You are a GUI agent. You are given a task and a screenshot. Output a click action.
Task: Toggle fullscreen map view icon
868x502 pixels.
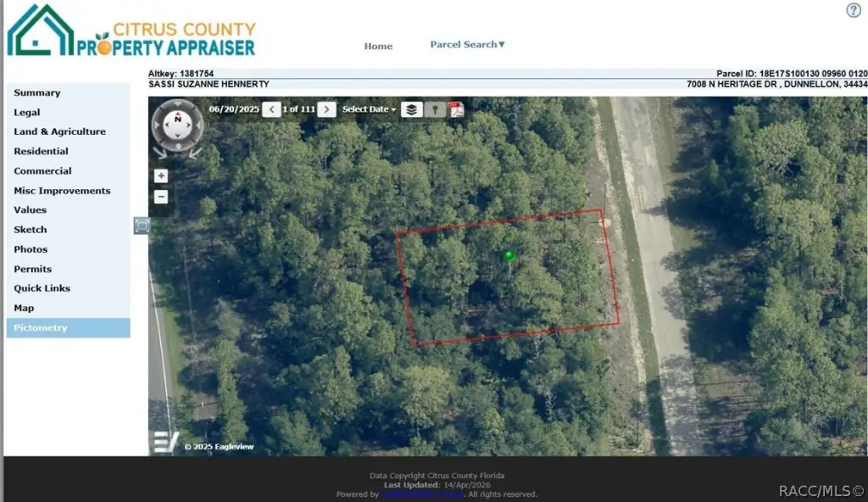point(142,225)
